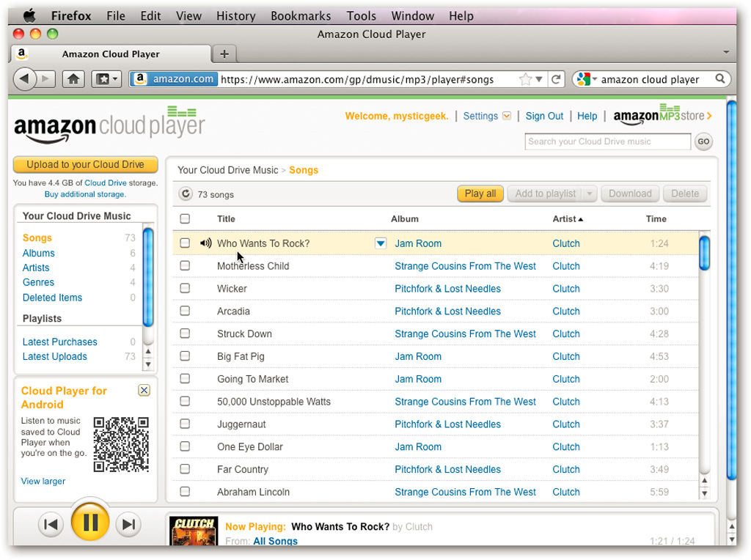Click the amazon.com site identity badge
This screenshot has height=560, width=751.
[x=175, y=79]
